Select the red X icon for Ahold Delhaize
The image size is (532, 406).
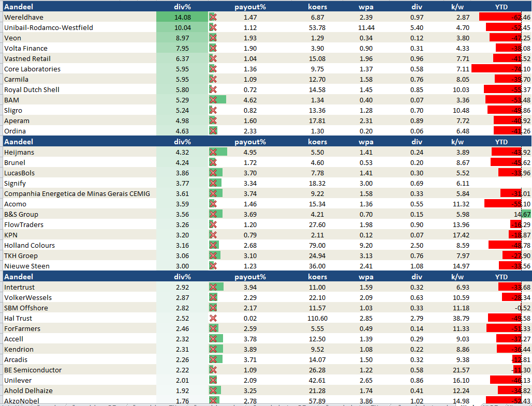[213, 390]
